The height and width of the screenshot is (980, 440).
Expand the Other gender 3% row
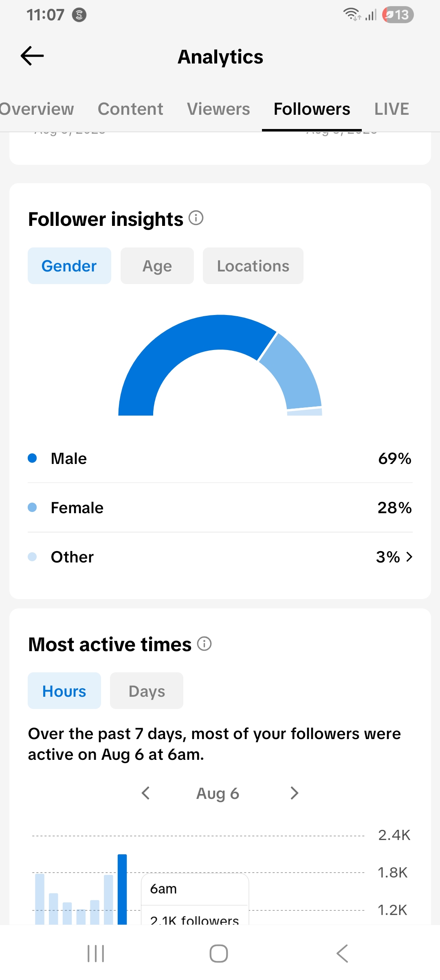(x=220, y=557)
